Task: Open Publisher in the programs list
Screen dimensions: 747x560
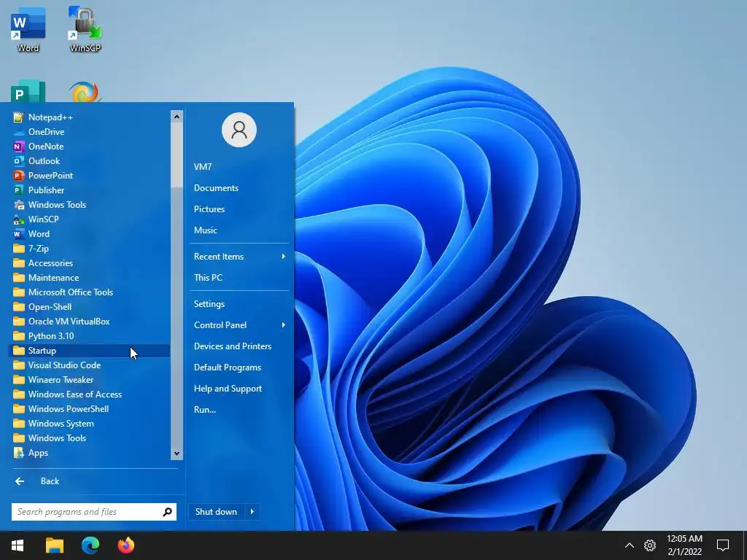Action: (90, 190)
